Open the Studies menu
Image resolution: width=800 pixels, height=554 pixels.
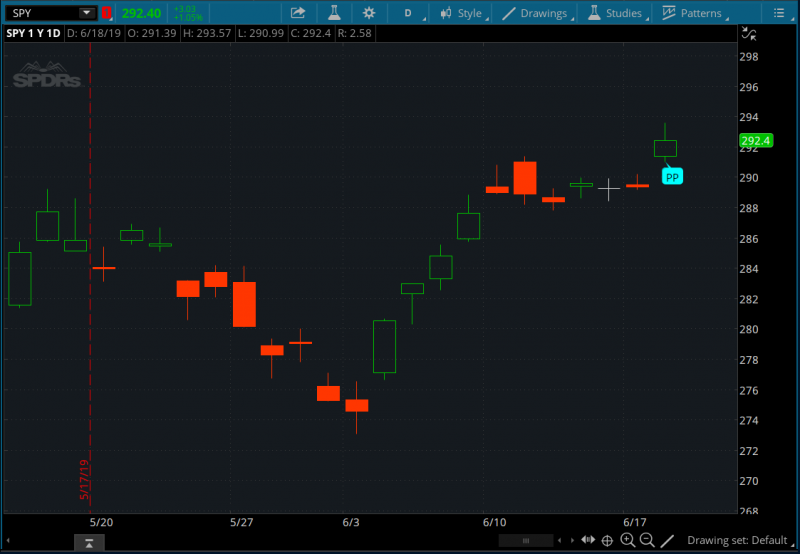[x=614, y=13]
